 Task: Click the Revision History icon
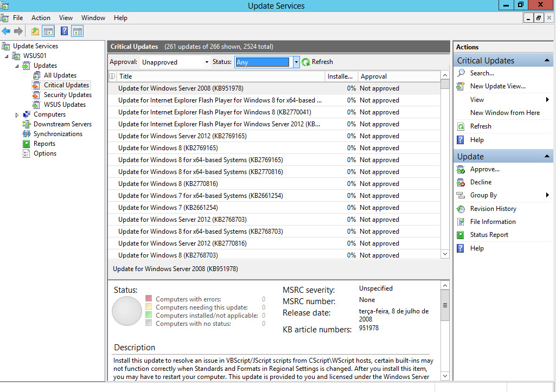click(461, 209)
